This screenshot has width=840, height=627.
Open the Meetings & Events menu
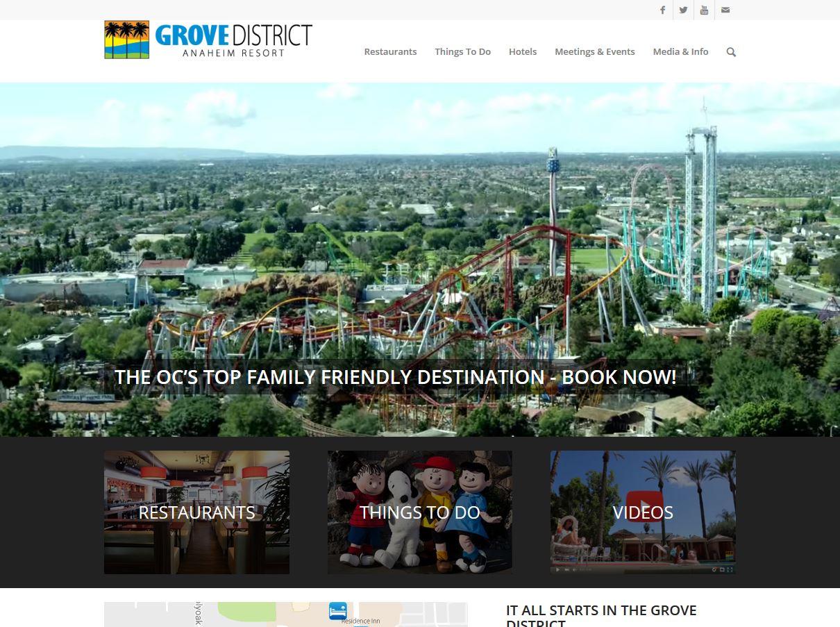595,51
